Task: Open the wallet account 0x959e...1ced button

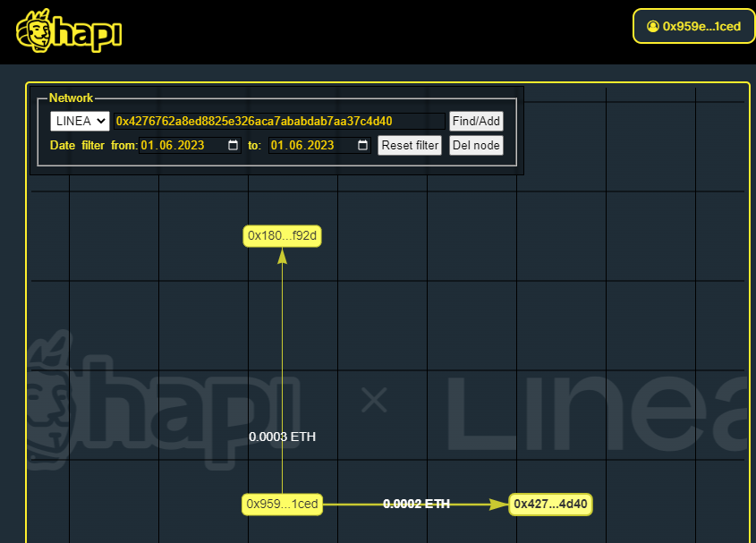Action: click(693, 26)
